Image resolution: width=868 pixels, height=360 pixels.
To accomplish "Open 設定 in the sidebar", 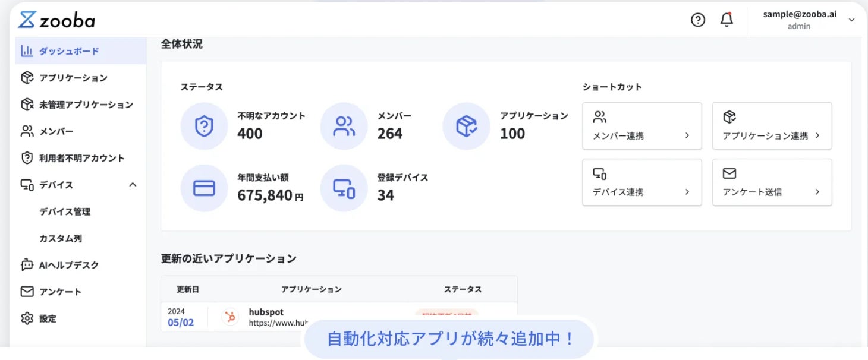I will [x=48, y=318].
